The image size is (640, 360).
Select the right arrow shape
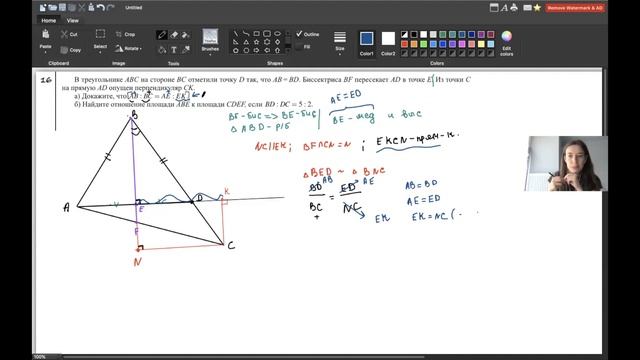256,50
